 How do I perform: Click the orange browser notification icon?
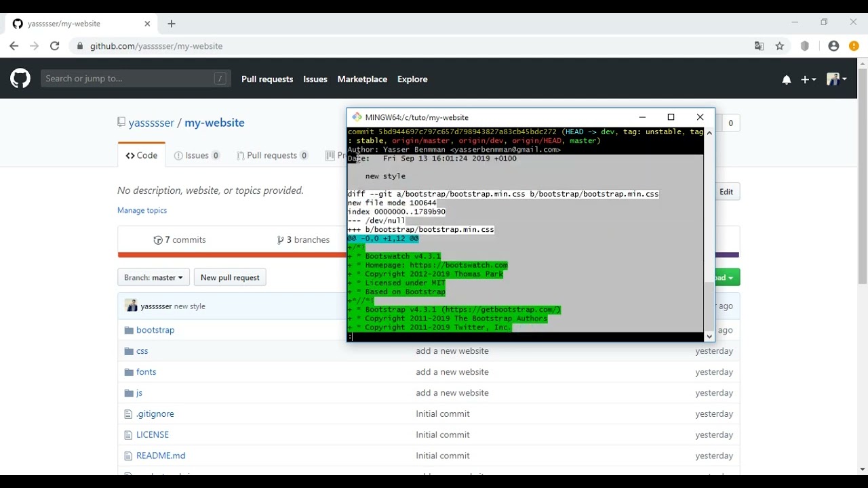pyautogui.click(x=854, y=46)
